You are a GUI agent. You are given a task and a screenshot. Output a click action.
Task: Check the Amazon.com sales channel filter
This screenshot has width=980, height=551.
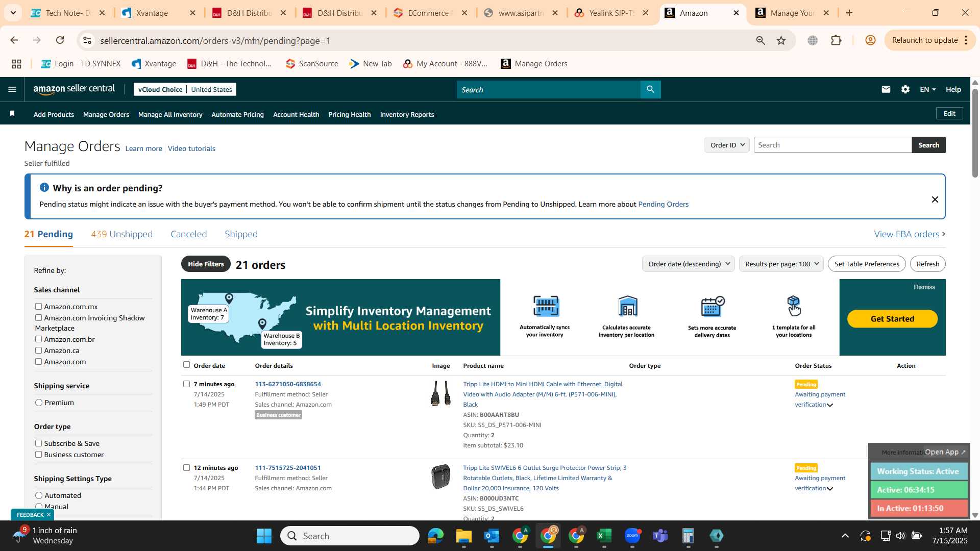[38, 361]
